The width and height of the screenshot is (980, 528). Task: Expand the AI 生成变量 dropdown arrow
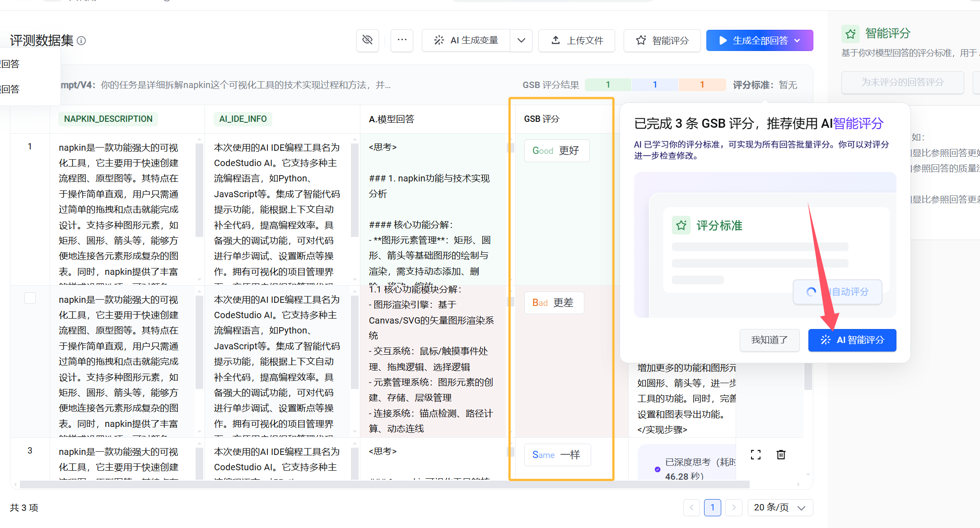521,40
